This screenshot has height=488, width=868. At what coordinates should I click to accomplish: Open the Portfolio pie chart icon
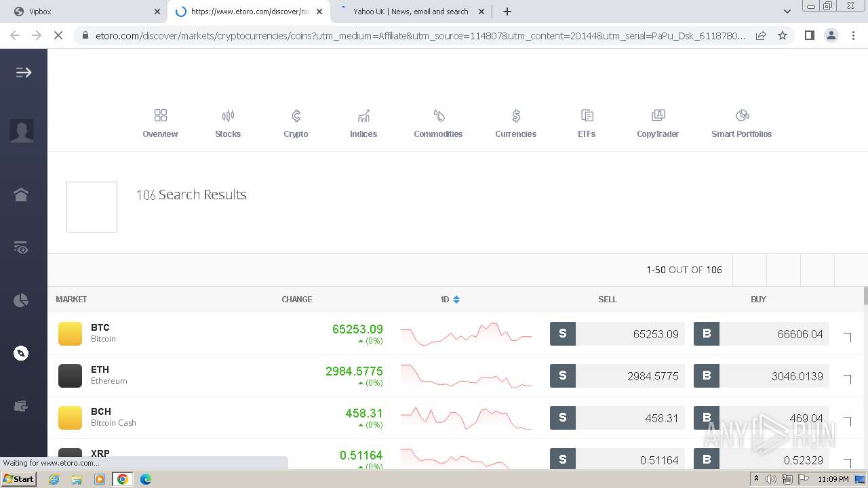point(21,300)
